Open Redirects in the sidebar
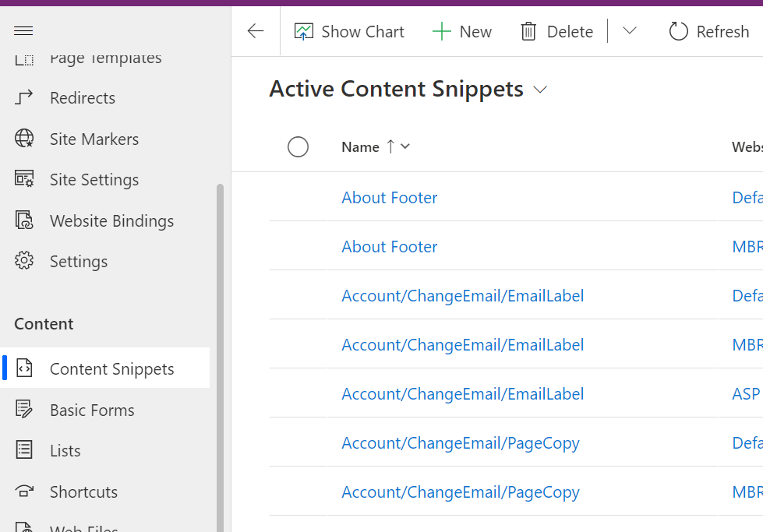 [x=83, y=97]
